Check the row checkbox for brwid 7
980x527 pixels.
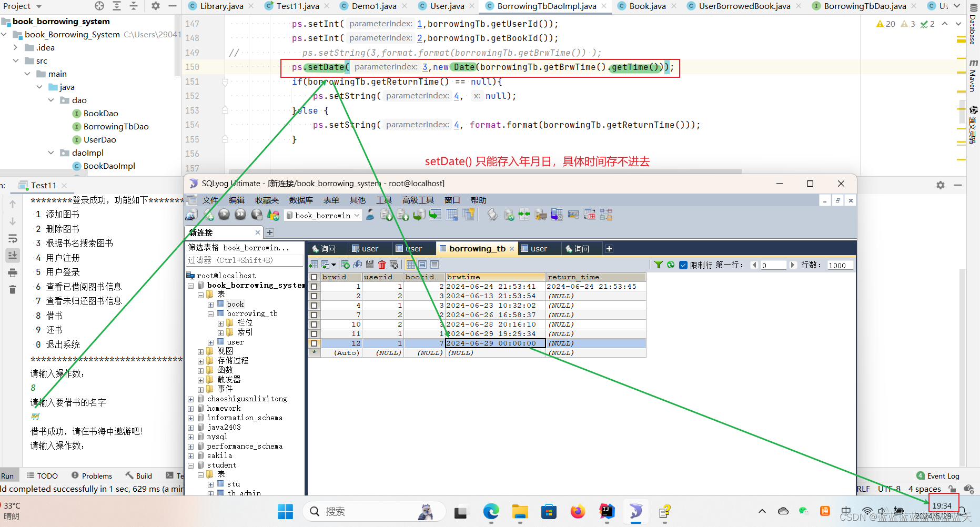pos(314,315)
